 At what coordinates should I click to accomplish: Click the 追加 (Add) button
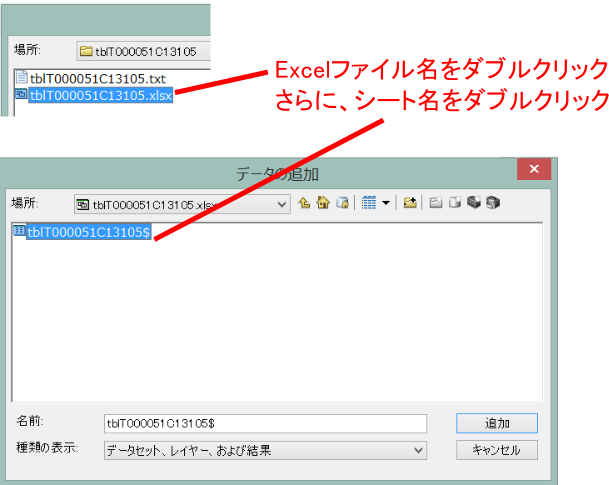(x=497, y=423)
